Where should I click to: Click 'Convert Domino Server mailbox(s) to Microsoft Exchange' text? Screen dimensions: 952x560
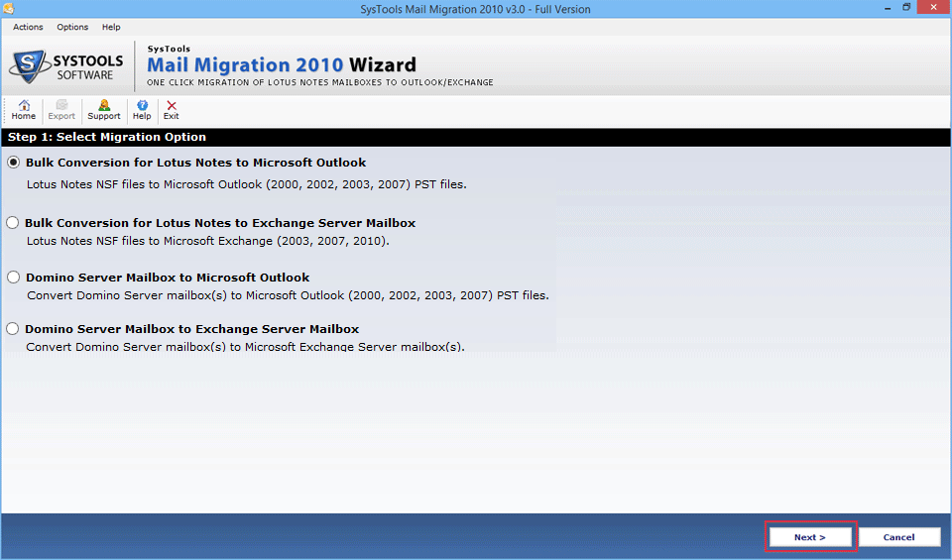[x=245, y=347]
